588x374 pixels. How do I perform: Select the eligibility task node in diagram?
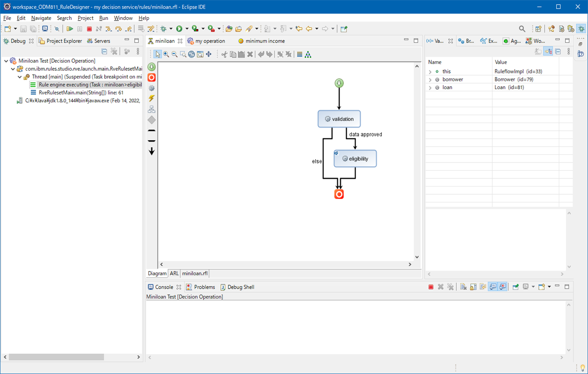click(355, 159)
